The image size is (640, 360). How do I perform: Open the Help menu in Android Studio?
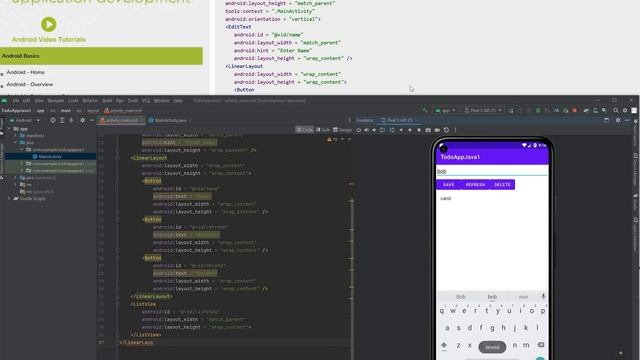click(178, 100)
